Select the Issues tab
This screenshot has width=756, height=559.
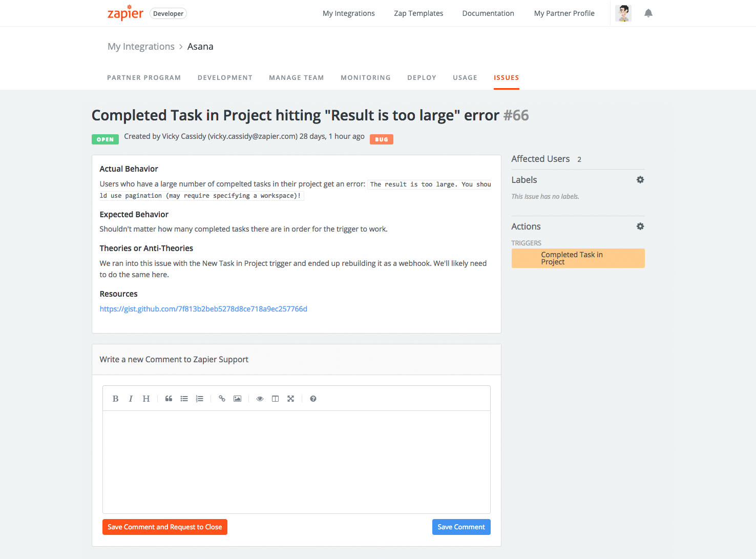507,78
